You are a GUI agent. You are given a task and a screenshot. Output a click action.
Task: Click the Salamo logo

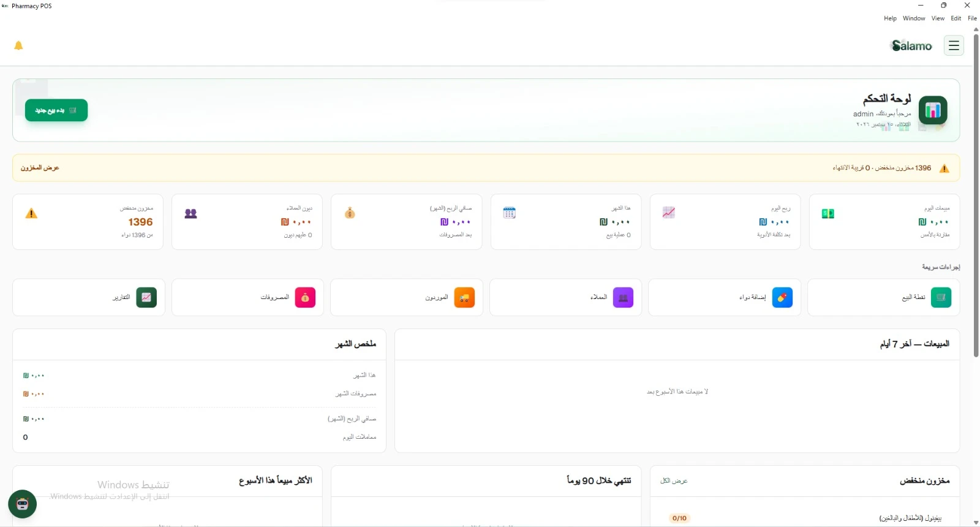pyautogui.click(x=911, y=45)
